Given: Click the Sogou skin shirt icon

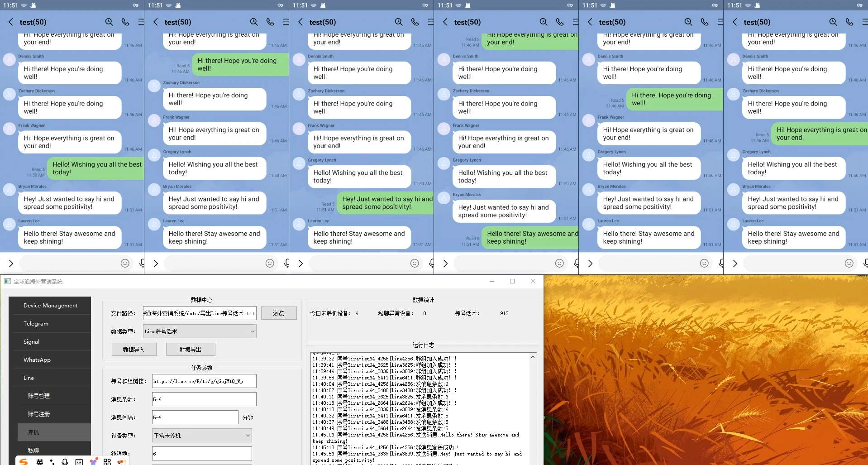Looking at the screenshot, I should (94, 462).
